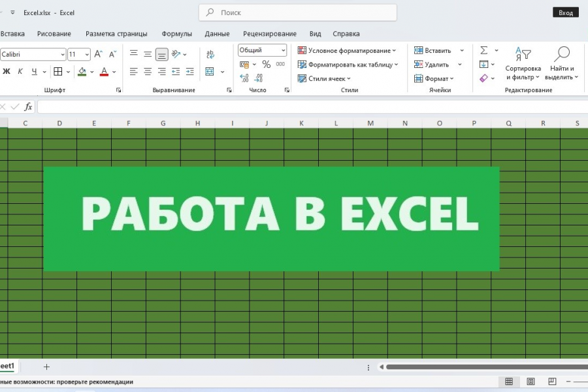The width and height of the screenshot is (588, 392).
Task: Open the Формулы ribbon tab
Action: [176, 34]
